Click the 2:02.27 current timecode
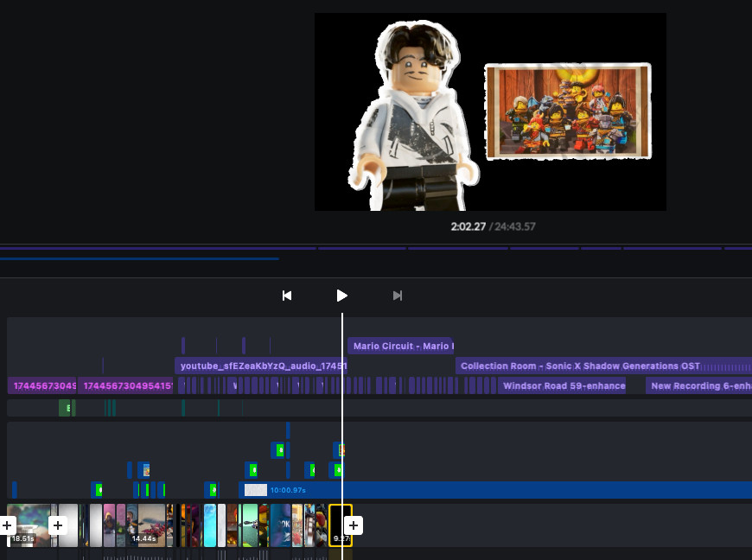752x560 pixels. [468, 226]
